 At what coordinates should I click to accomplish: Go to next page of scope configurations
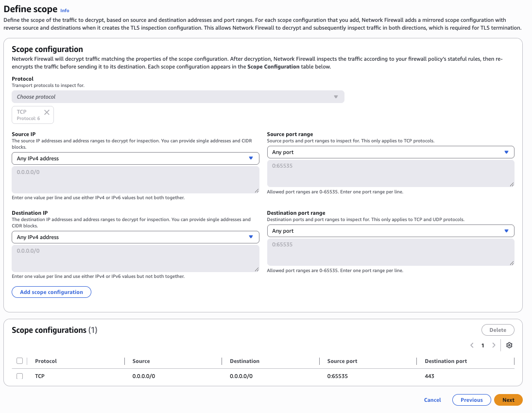(x=494, y=345)
